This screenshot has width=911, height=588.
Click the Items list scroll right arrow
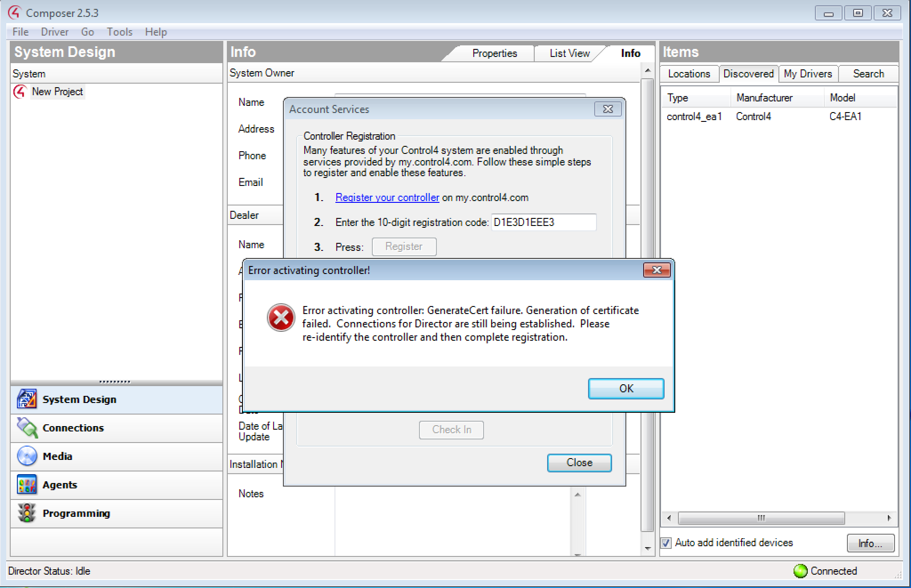(x=889, y=518)
